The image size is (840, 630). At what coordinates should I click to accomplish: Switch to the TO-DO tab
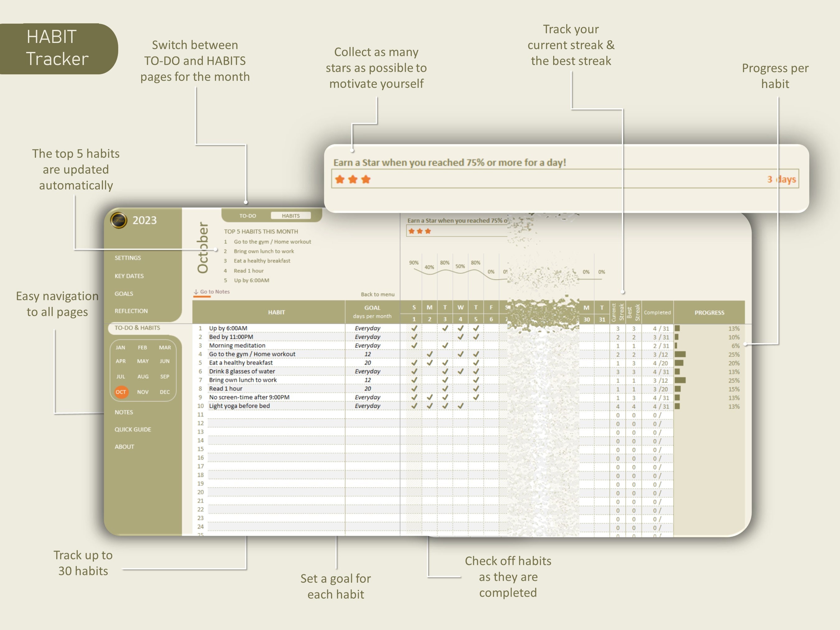(248, 215)
